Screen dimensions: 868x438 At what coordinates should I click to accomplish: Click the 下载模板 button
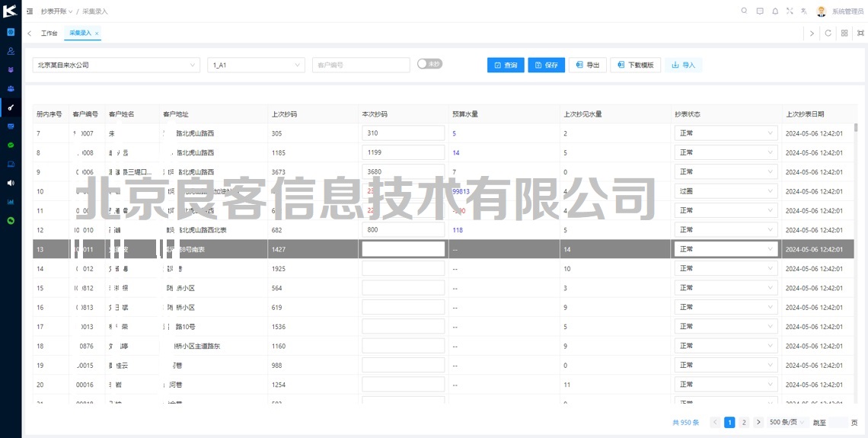[636, 65]
